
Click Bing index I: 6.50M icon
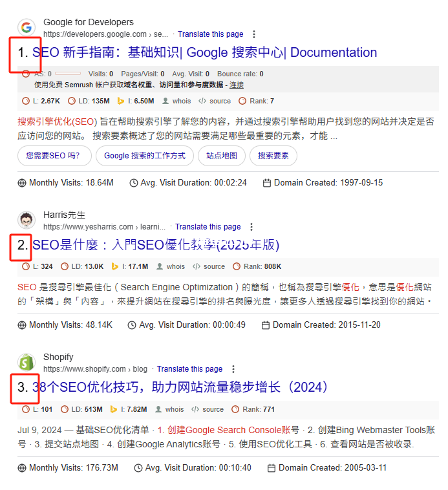click(x=121, y=101)
